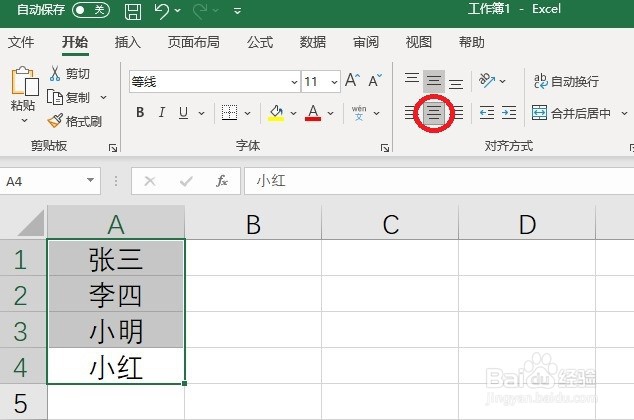Open the Customize Quick Access Toolbar dropdown
Image resolution: width=634 pixels, height=420 pixels.
(x=237, y=11)
